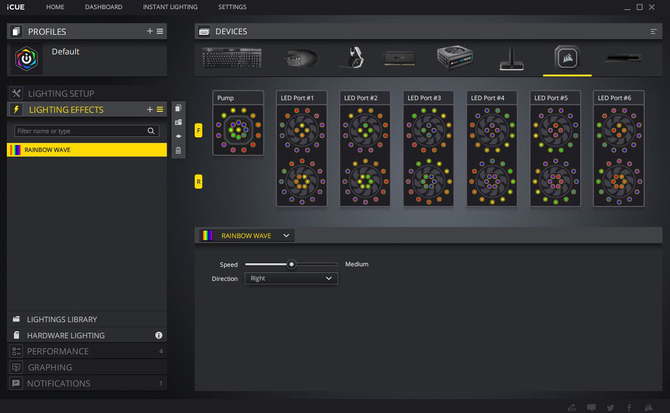Open the Twitter link in status bar
The width and height of the screenshot is (670, 413).
click(x=610, y=407)
